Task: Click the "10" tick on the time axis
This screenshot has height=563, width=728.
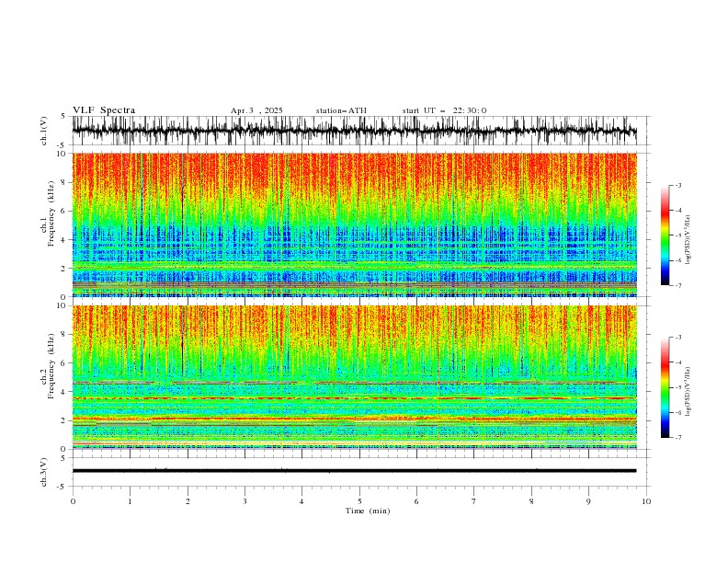Action: click(x=646, y=501)
